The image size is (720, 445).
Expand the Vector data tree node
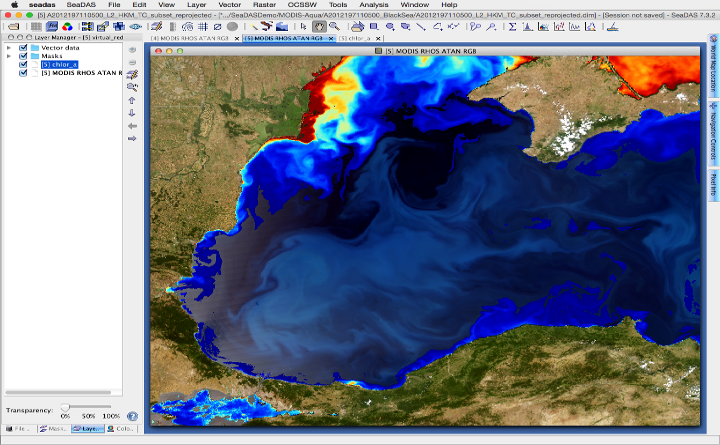(x=9, y=48)
